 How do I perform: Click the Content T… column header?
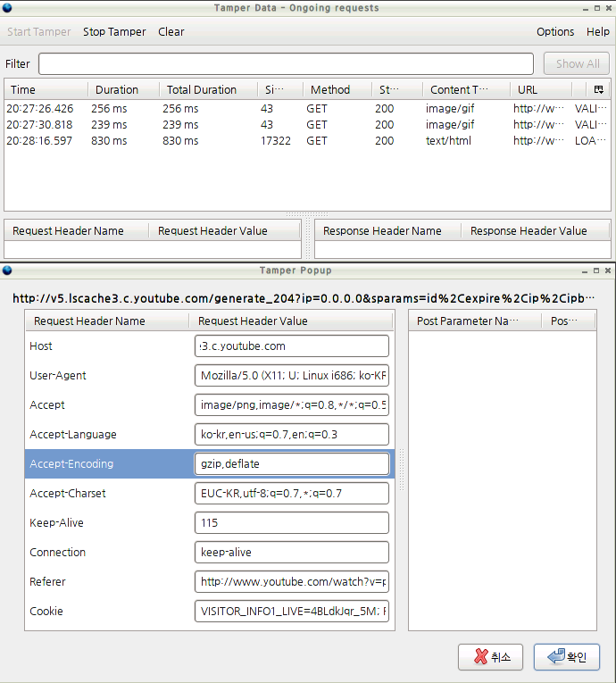(466, 90)
